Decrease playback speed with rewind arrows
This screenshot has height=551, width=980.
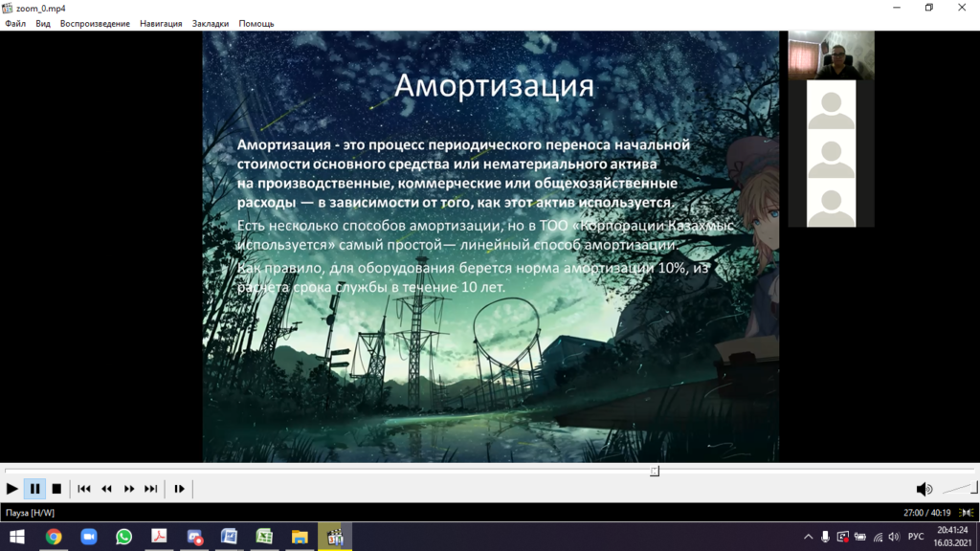tap(107, 489)
